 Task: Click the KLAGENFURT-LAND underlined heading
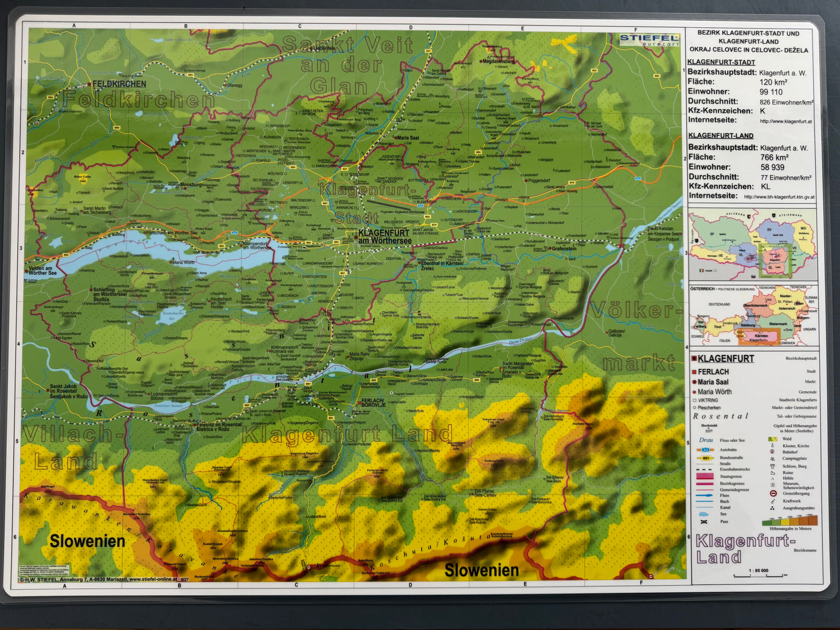[720, 135]
